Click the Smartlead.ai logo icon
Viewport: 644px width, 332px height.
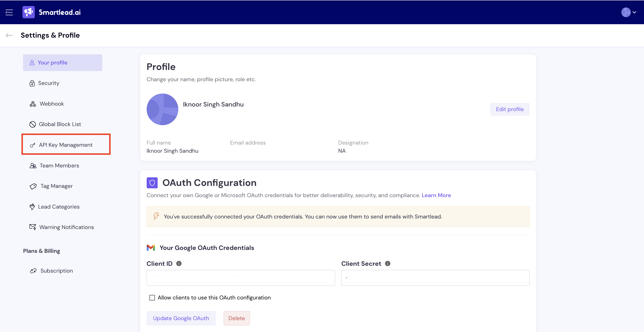click(29, 12)
